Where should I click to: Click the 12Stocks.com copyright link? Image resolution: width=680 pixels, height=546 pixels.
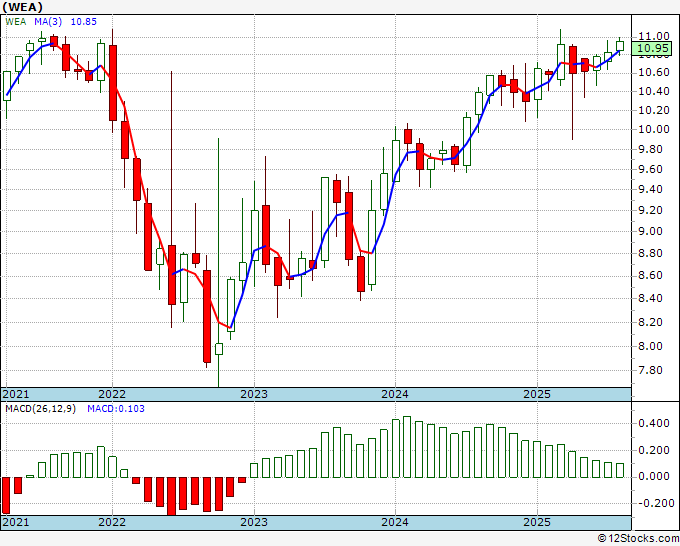pos(638,539)
